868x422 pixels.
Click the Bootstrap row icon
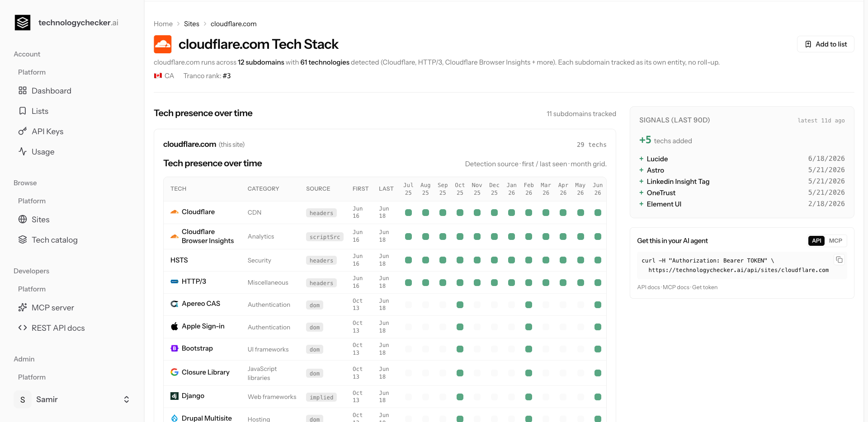175,348
